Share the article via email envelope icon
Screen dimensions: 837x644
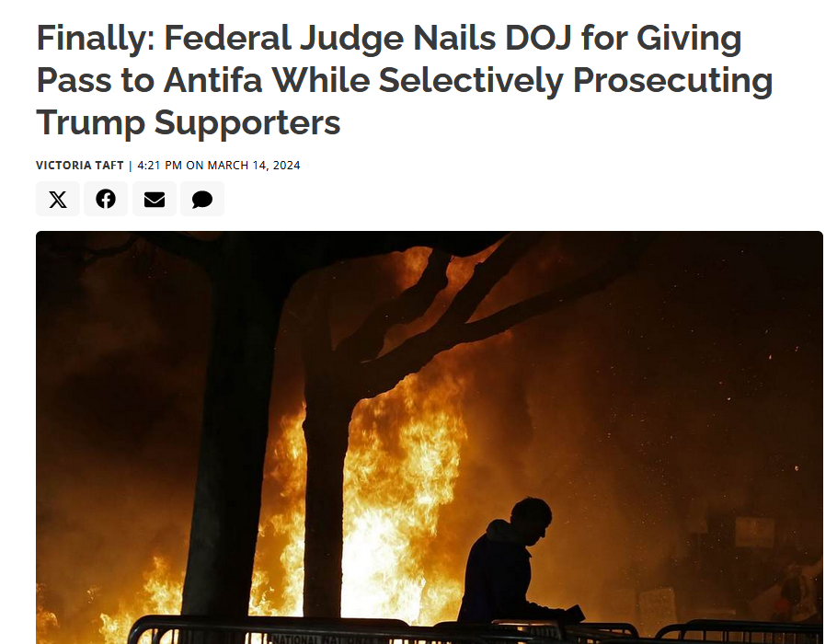coord(155,200)
